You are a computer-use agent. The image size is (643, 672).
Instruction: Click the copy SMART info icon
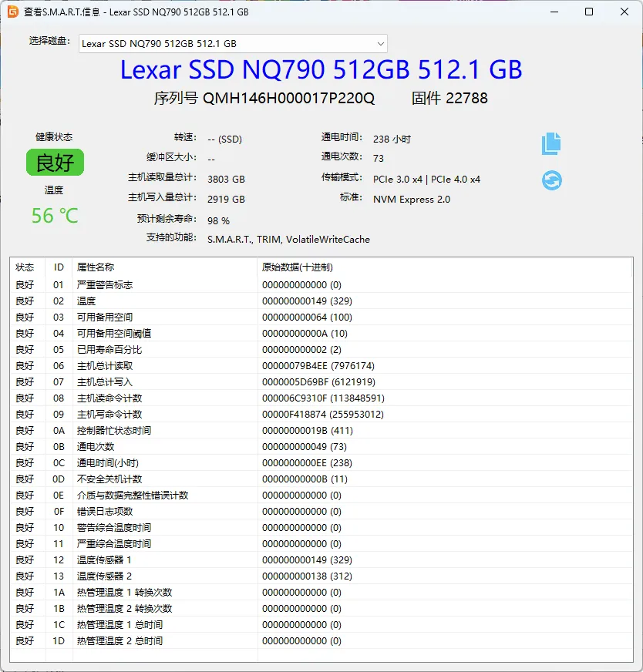pos(551,143)
